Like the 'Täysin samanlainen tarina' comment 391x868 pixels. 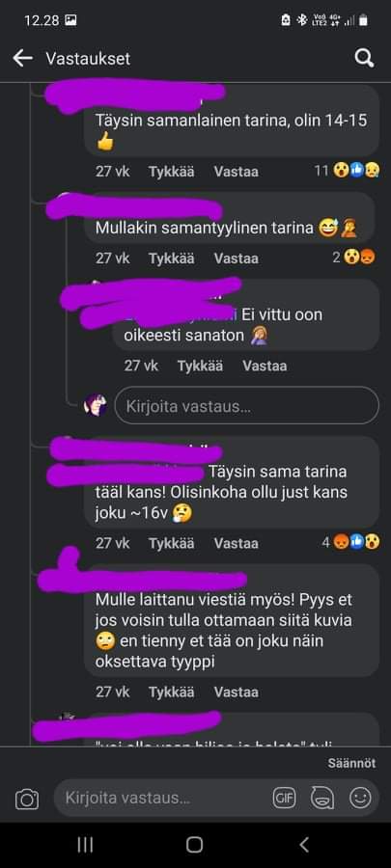pos(171,172)
